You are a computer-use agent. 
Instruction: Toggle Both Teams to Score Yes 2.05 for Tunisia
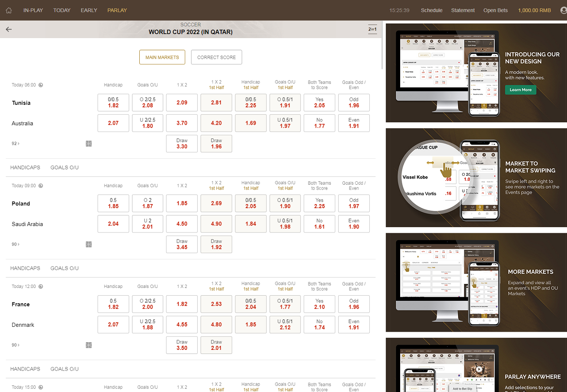coord(319,102)
